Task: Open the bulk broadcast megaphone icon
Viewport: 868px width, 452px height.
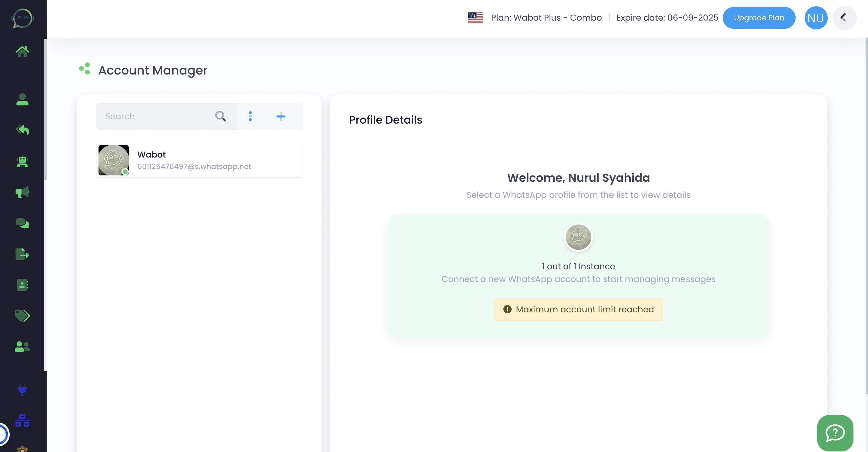Action: [x=22, y=192]
